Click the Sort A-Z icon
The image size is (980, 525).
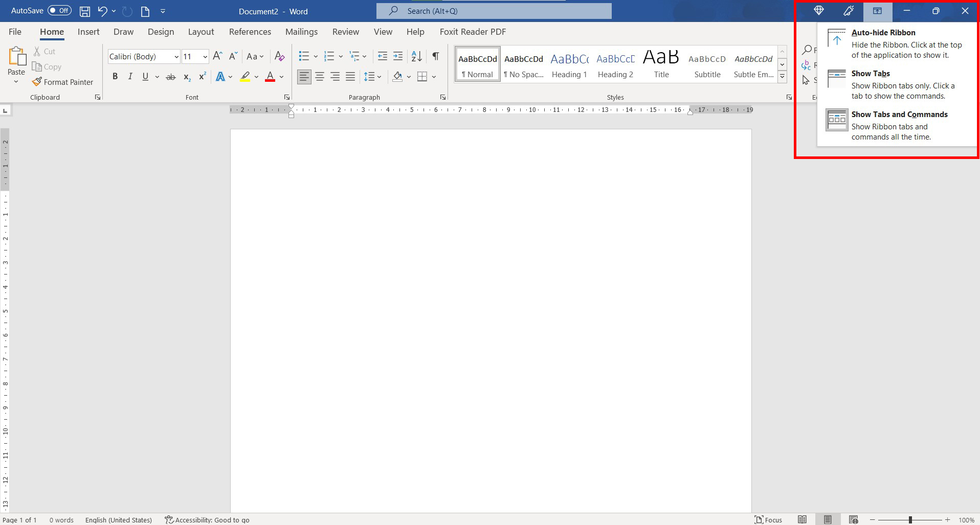click(417, 56)
